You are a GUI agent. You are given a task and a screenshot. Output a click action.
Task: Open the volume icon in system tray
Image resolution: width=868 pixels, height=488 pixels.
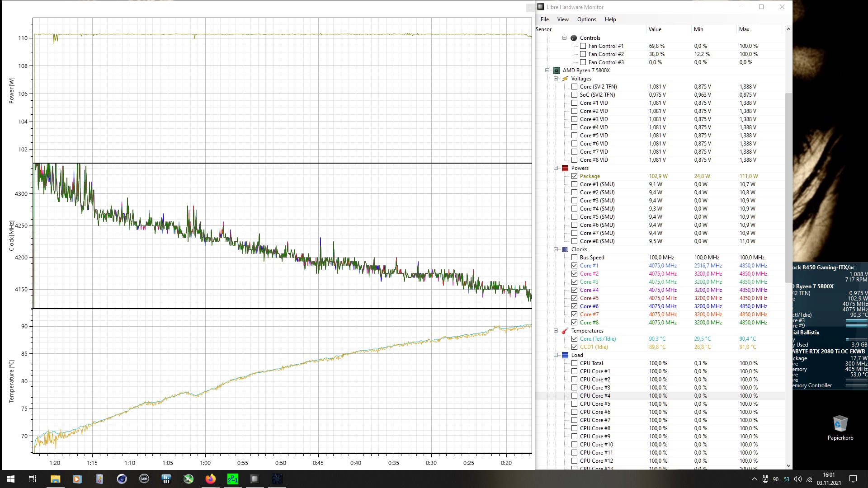tap(797, 479)
